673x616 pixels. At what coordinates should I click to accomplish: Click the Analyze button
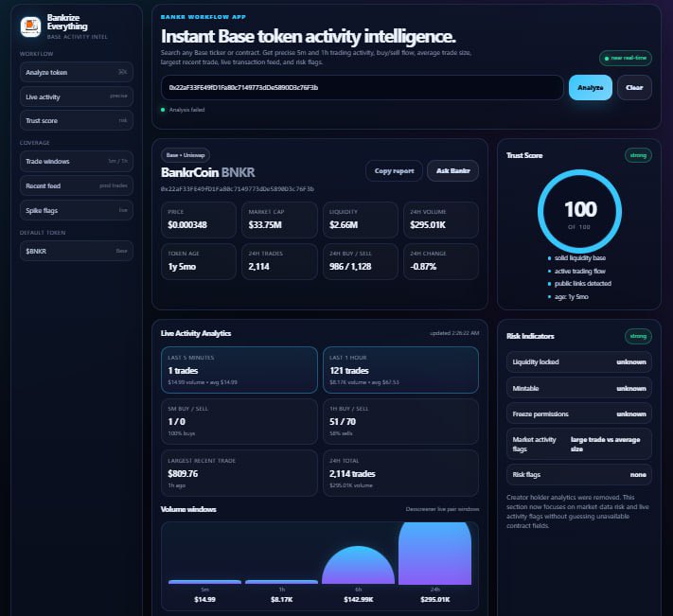[590, 87]
